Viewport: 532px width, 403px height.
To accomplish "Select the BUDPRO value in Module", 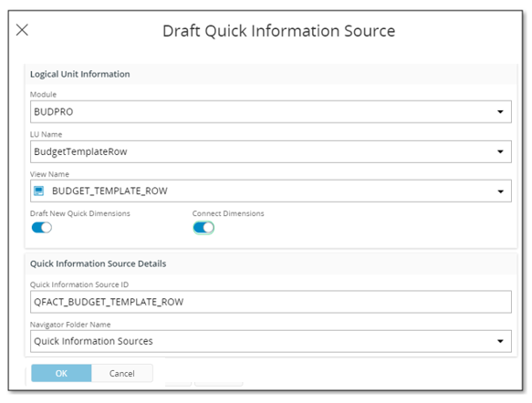I will tap(54, 112).
